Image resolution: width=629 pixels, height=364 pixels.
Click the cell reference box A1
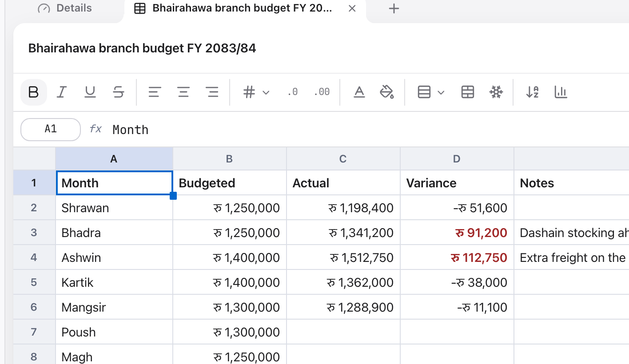click(x=51, y=129)
